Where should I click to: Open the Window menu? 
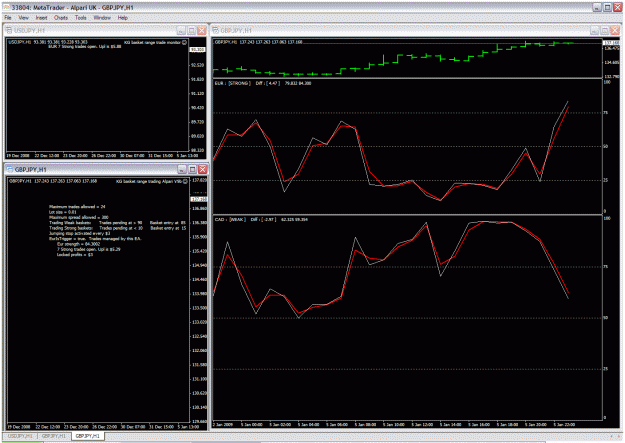tap(102, 18)
